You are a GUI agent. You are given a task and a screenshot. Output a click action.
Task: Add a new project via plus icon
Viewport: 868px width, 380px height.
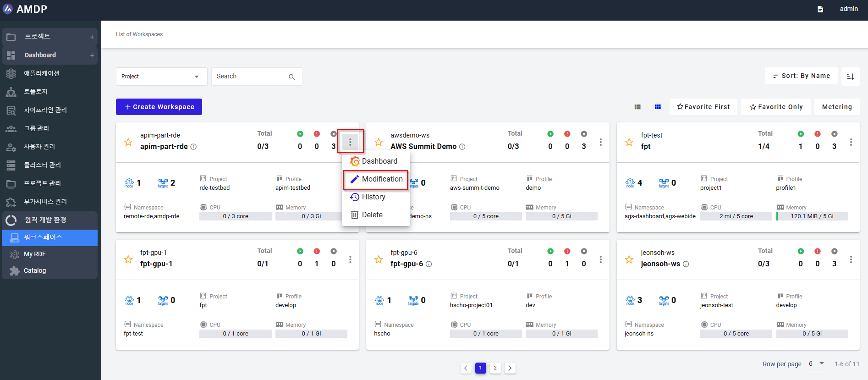pyautogui.click(x=92, y=37)
